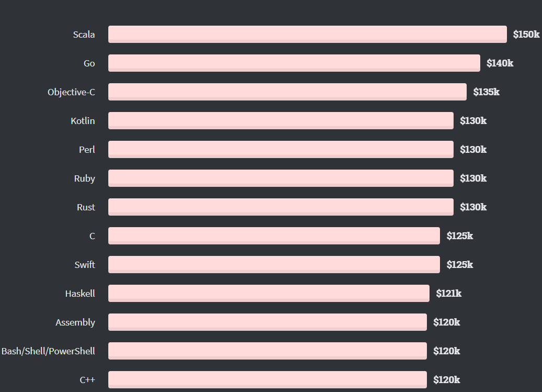Select the Bash/Shell/PowerShell bar
The image size is (542, 392).
(x=267, y=351)
